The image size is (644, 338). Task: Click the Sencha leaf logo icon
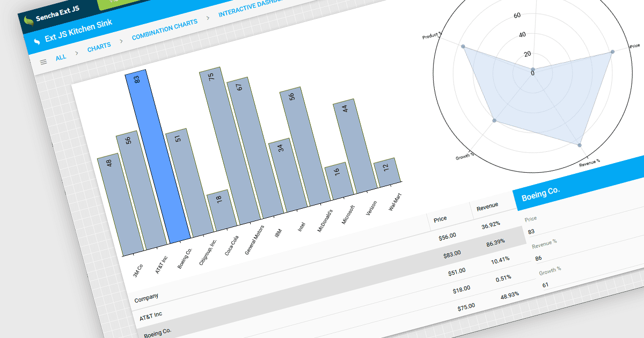click(x=28, y=22)
